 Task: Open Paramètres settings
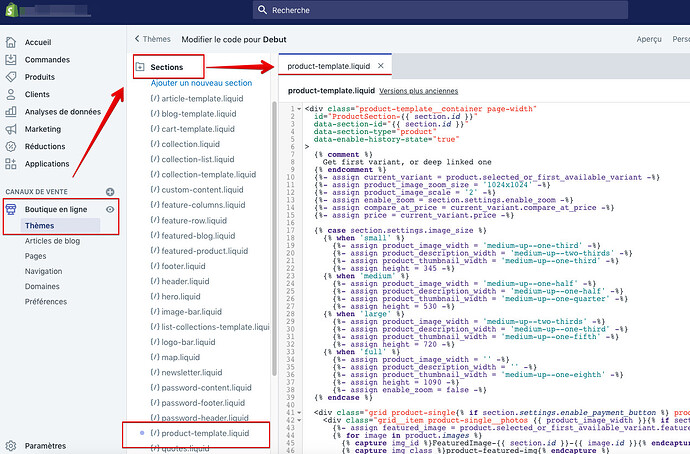tap(45, 446)
